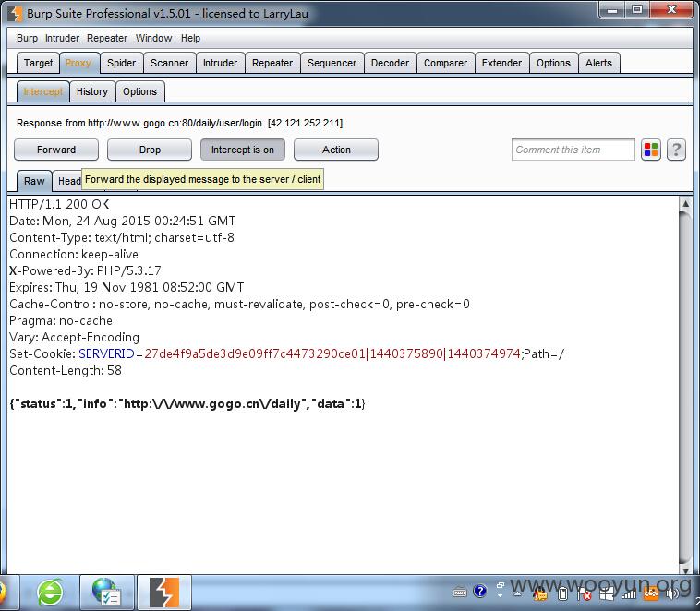Image resolution: width=700 pixels, height=611 pixels.
Task: Click the Vary: Accept-Encoding header line
Action: click(74, 338)
